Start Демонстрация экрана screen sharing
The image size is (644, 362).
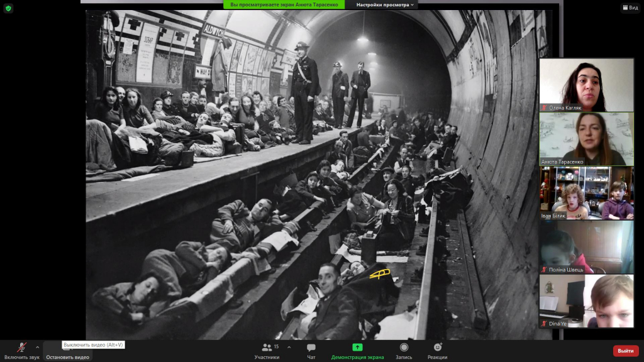tap(357, 351)
